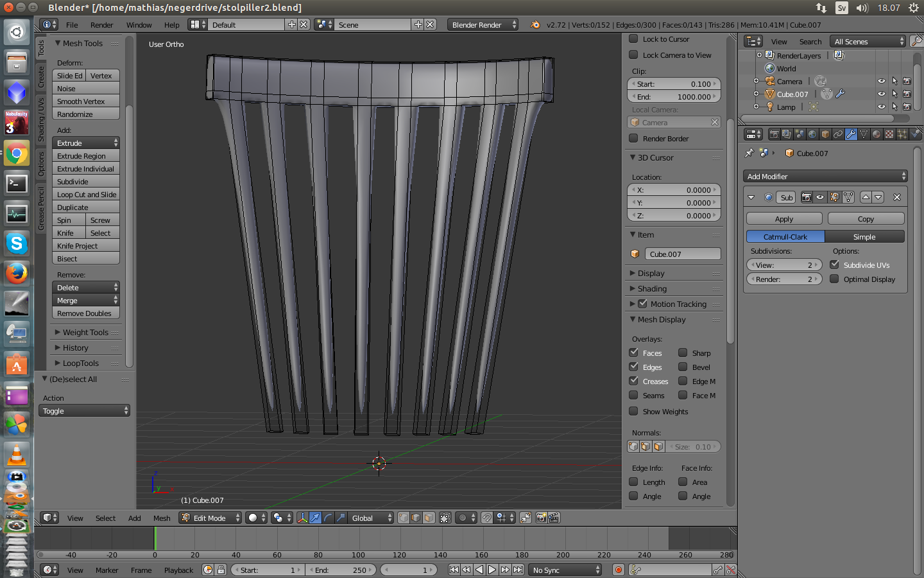This screenshot has width=924, height=578.
Task: Open the Render properties tab camera icon
Action: 774,134
